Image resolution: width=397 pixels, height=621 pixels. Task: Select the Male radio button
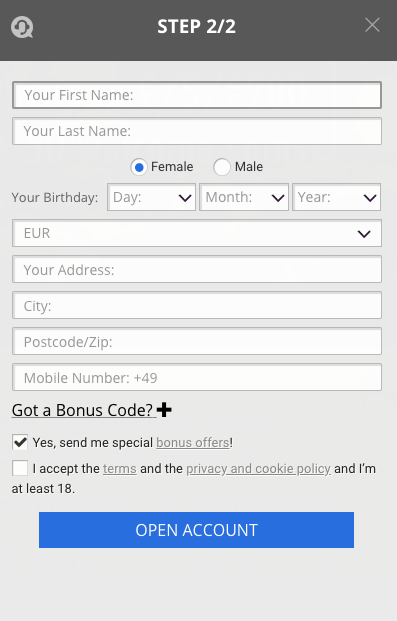tap(221, 167)
